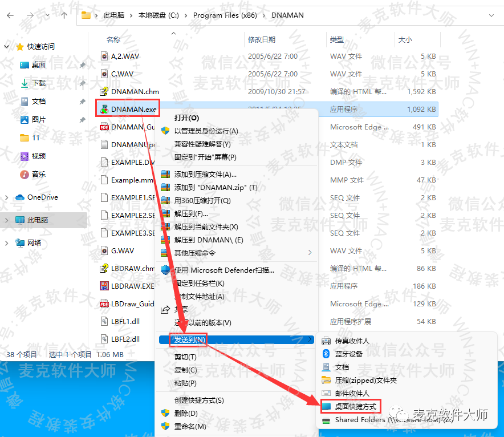Image resolution: width=504 pixels, height=437 pixels.
Task: Select LBDraw_Guid PDF file icon
Action: (x=104, y=304)
